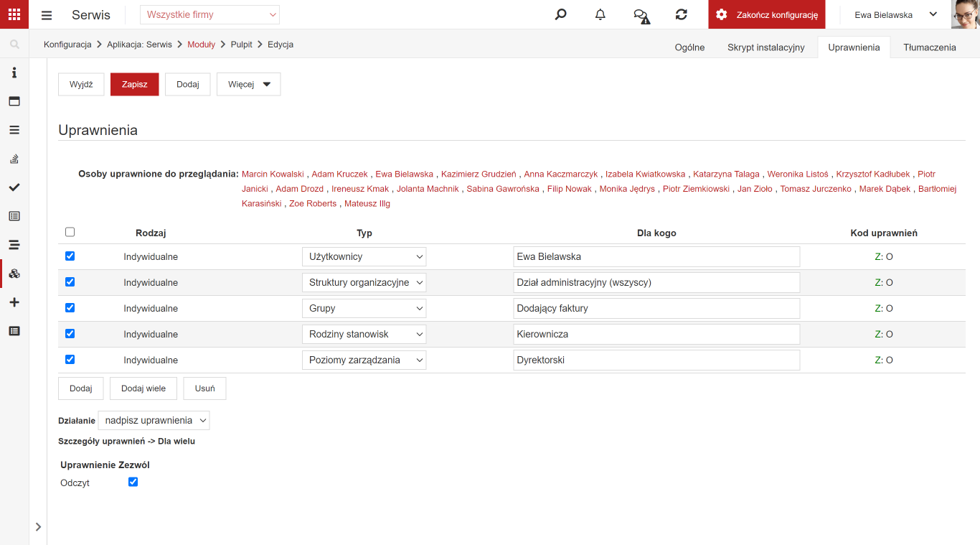Open the chat messages icon with warning
980x545 pixels.
tap(641, 15)
